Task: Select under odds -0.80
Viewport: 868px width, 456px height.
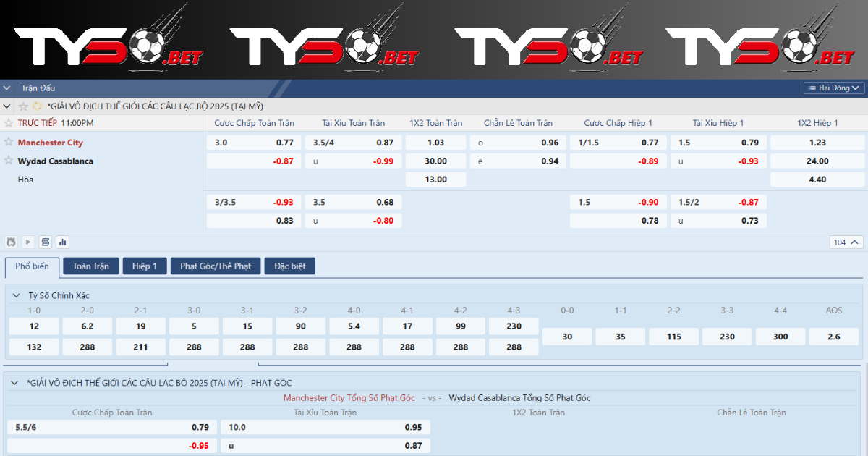Action: pyautogui.click(x=354, y=220)
